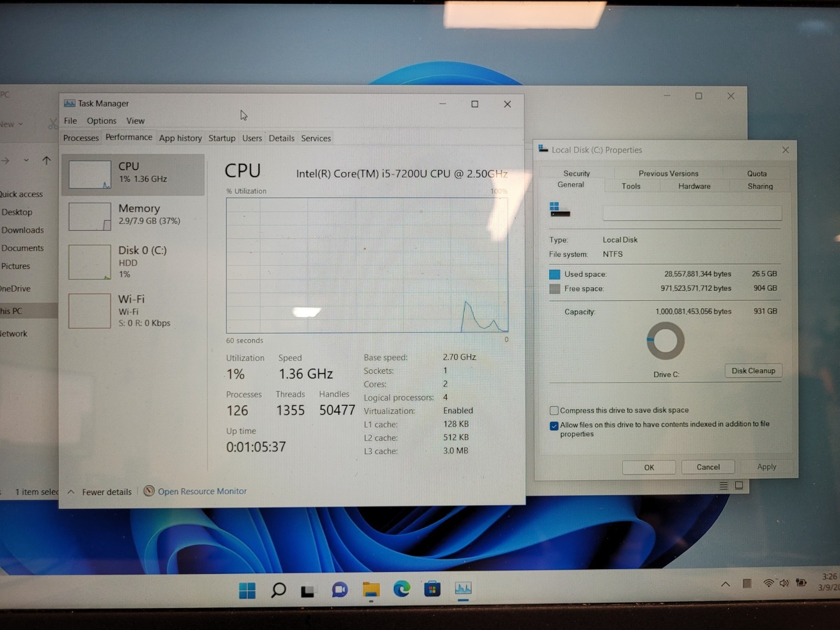Show hidden system tray icons
840x630 pixels.
pos(725,584)
